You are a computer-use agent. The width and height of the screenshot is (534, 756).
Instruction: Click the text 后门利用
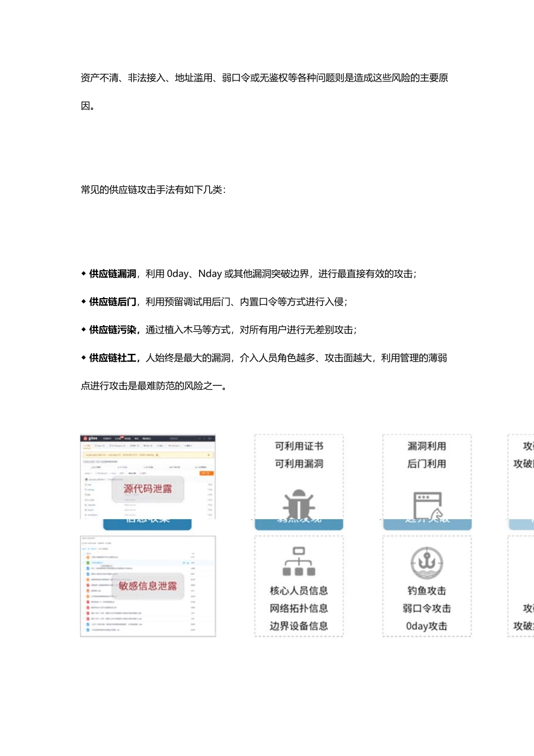[427, 463]
